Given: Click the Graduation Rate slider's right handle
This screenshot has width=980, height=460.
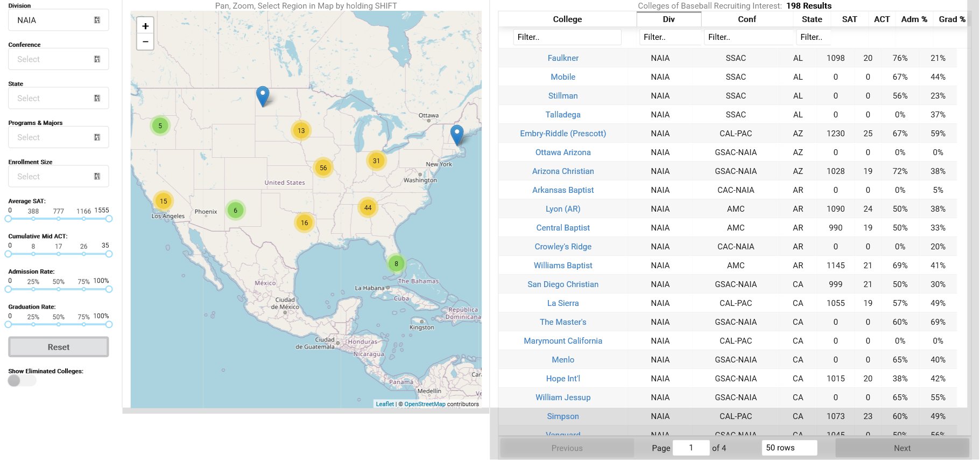Looking at the screenshot, I should [109, 324].
